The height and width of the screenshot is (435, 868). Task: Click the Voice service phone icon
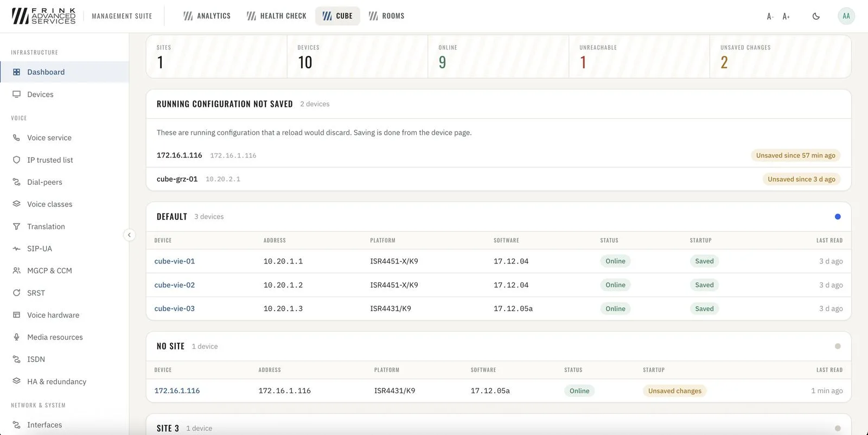click(16, 138)
